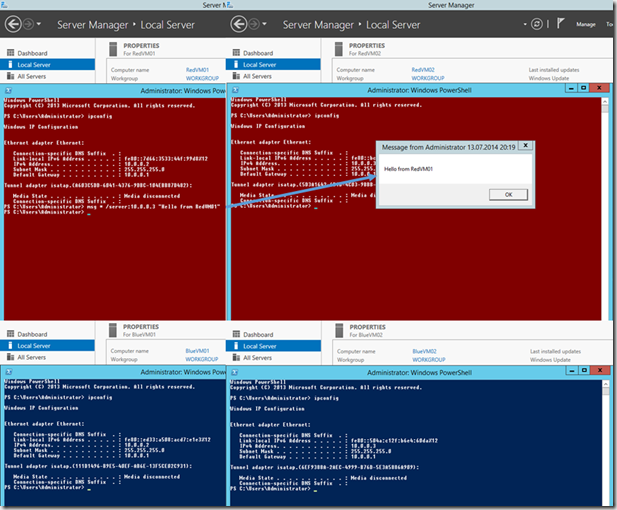617x510 pixels.
Task: Click scroll-up arrow in RedVM02 PowerShell console
Action: 605,102
